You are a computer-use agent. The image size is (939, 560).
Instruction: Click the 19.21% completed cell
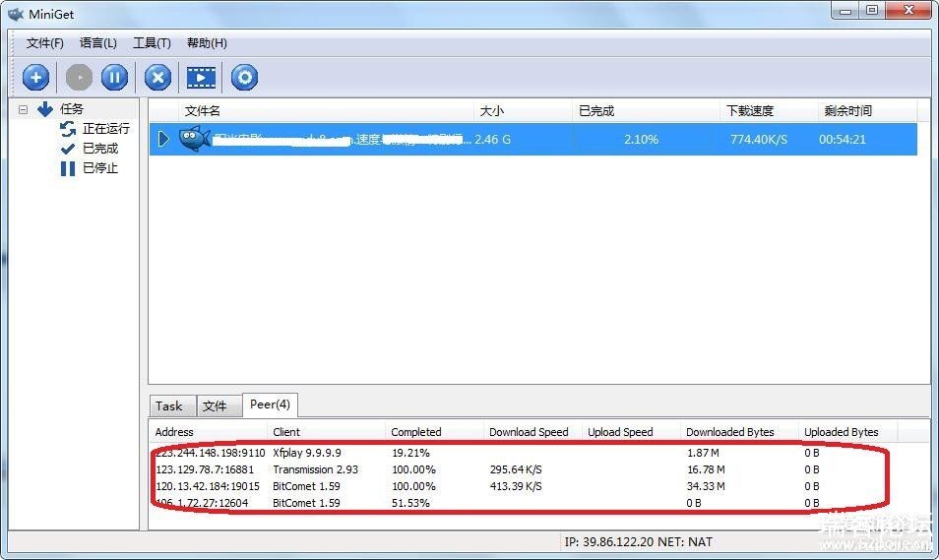[410, 453]
